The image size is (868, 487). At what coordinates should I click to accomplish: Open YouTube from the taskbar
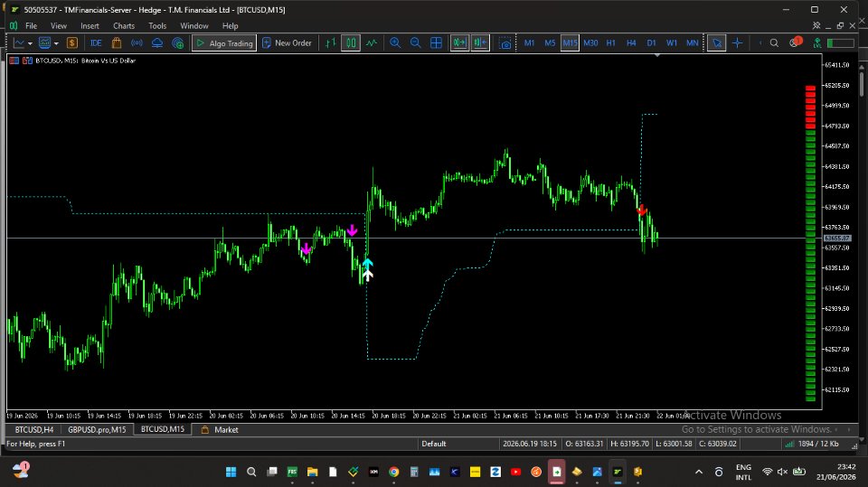click(515, 472)
